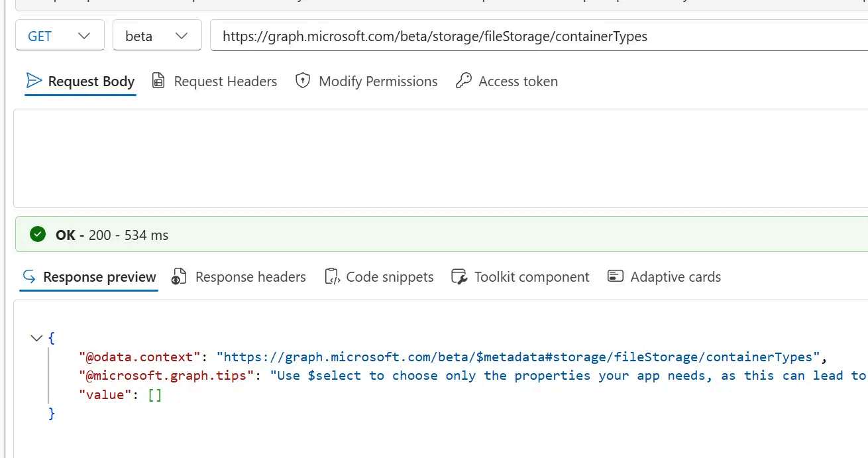Switch to the Request Body tab

(80, 82)
